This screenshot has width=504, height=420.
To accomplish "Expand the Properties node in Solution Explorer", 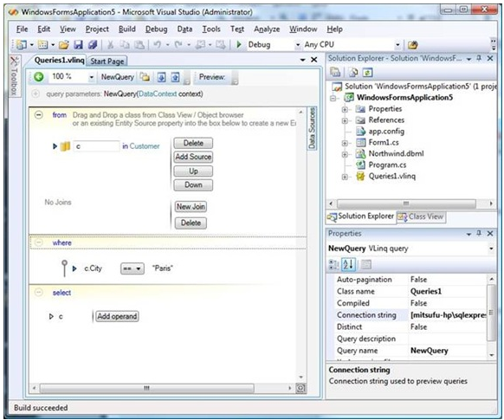I will click(345, 109).
